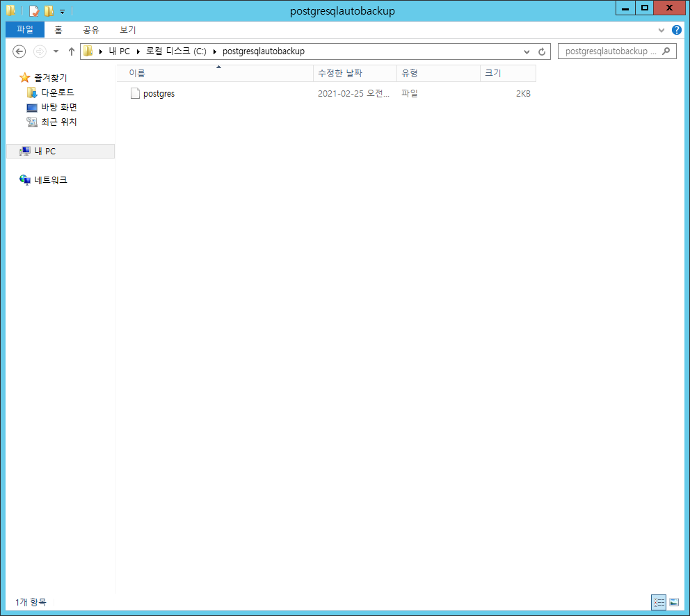Expand chevron after 로컬 디스크 (C:)
The image size is (690, 616).
click(215, 51)
